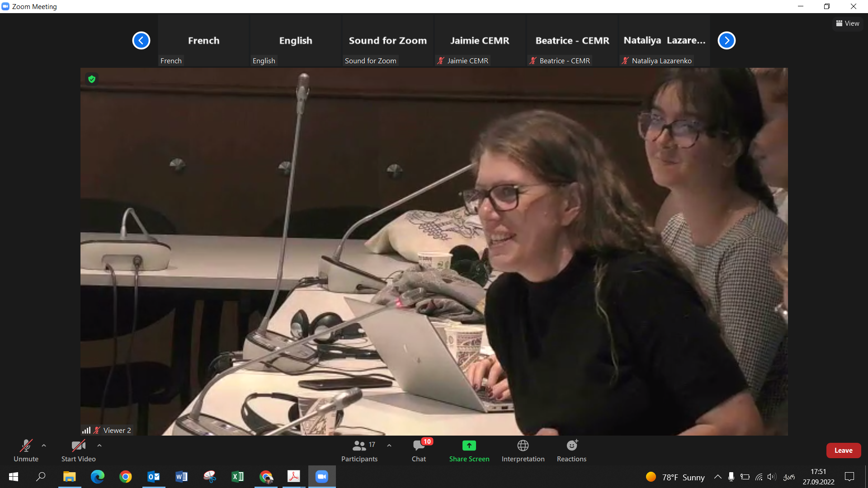This screenshot has height=488, width=868.
Task: Leave the meeting
Action: (843, 450)
